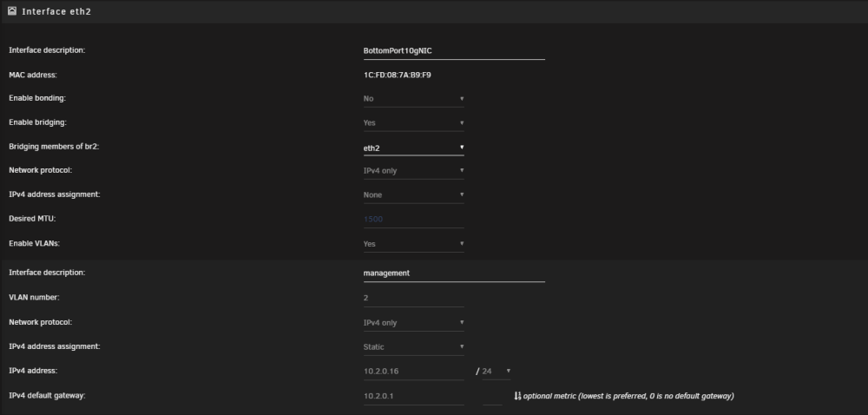Edit the BottomPort10gNIC interface description field

(454, 51)
